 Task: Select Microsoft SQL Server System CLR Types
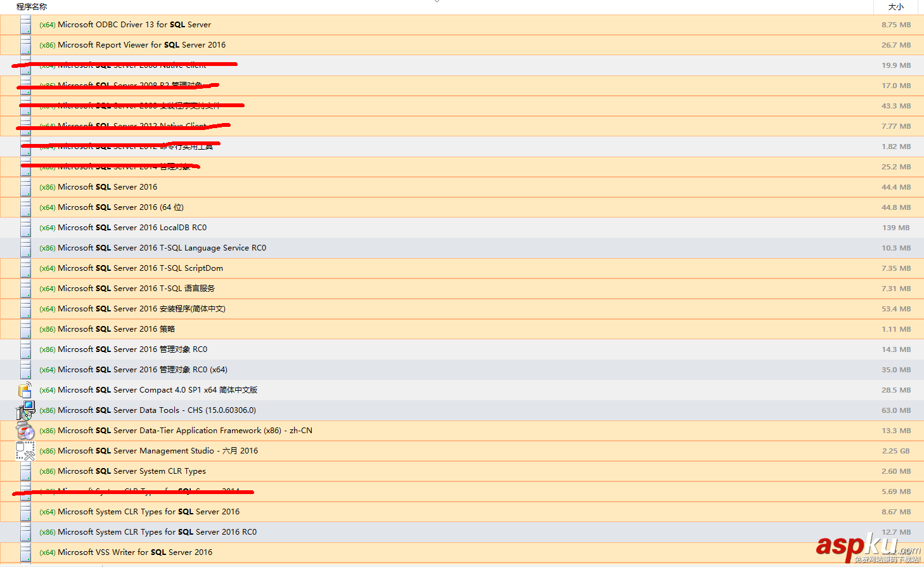[x=122, y=471]
